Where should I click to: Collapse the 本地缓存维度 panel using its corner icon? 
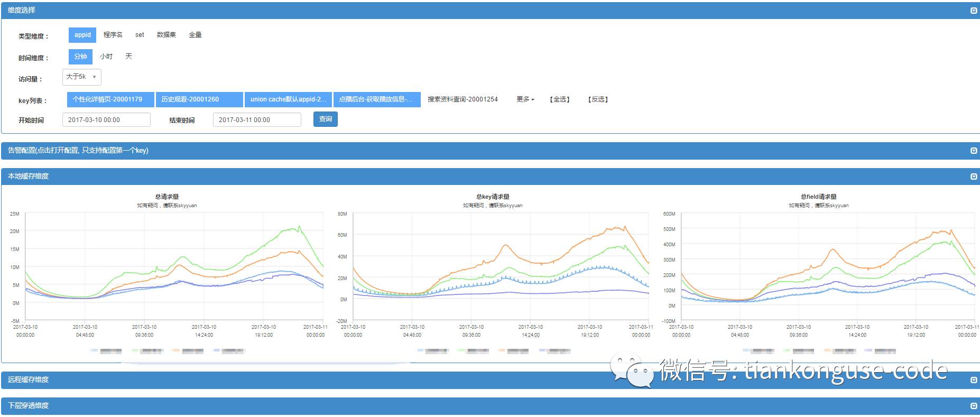pyautogui.click(x=974, y=177)
